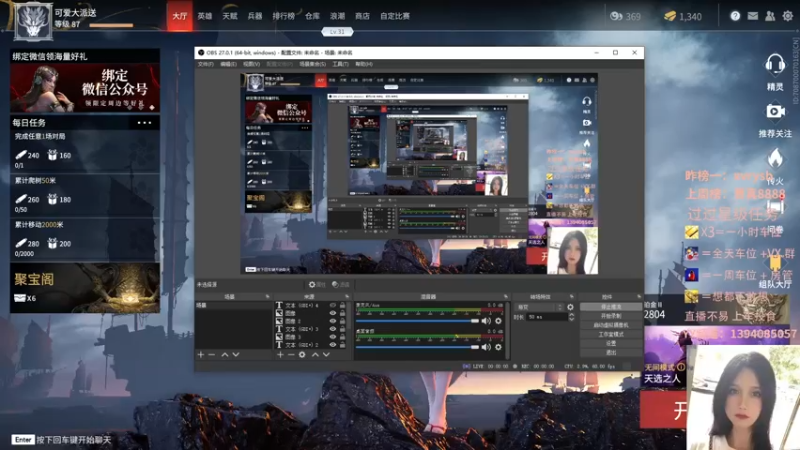Open the game settings gear icon
This screenshot has height=450, width=800.
pyautogui.click(x=788, y=16)
